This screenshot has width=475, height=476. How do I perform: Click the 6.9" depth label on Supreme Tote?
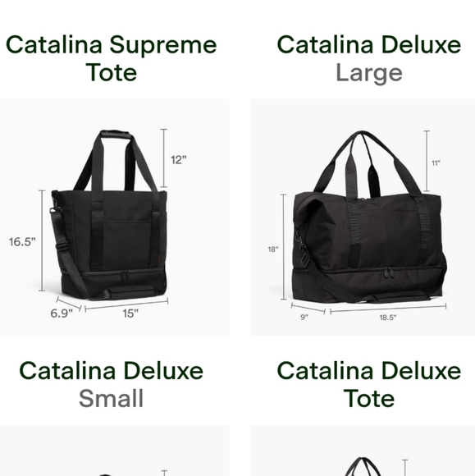click(x=62, y=314)
